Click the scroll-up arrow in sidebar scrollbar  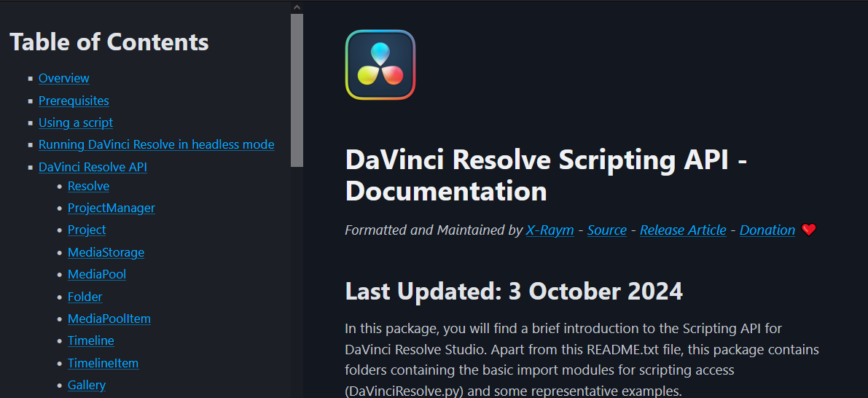[297, 7]
